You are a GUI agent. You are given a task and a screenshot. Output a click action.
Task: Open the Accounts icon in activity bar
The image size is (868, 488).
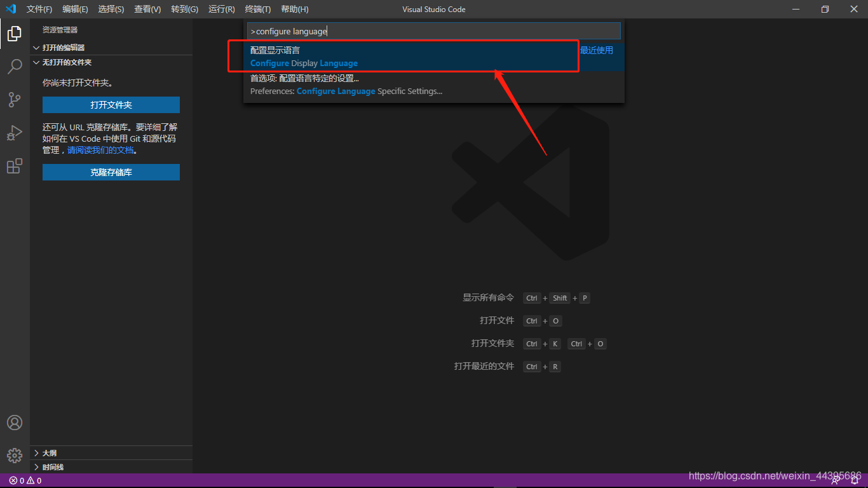(x=15, y=423)
